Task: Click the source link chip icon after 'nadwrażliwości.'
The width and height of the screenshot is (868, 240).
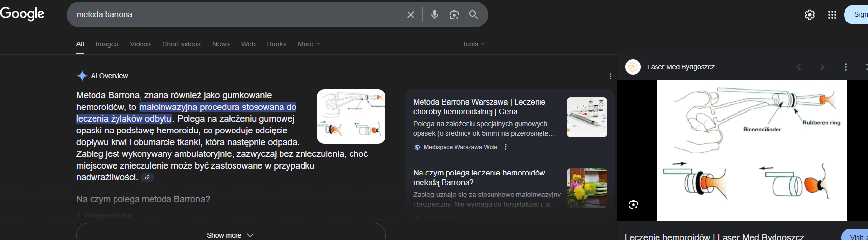Action: (147, 177)
